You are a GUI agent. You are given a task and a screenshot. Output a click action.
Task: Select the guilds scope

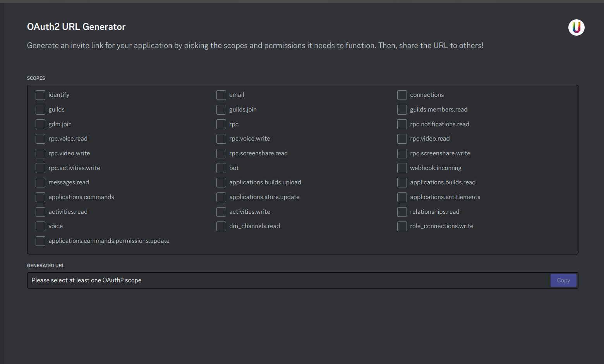[x=40, y=110]
